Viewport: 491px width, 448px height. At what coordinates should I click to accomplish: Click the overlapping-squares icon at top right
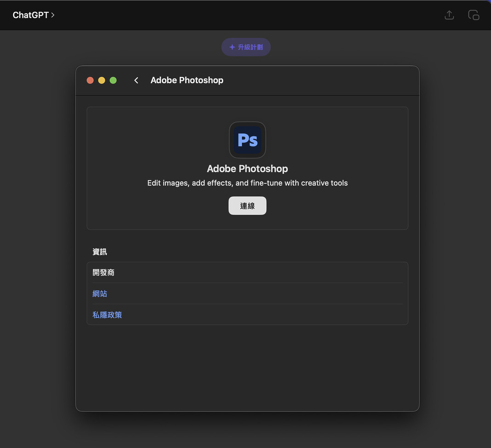(474, 15)
